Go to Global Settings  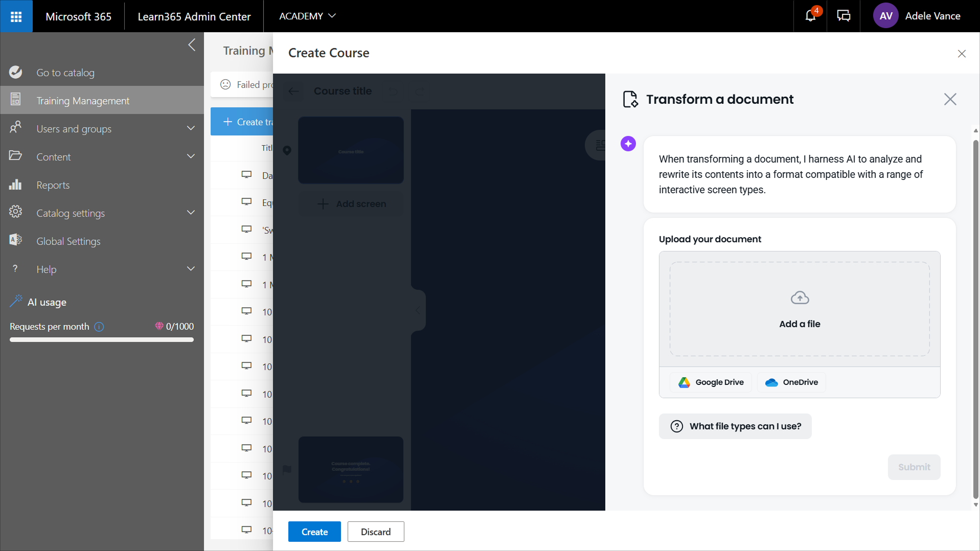pos(68,241)
